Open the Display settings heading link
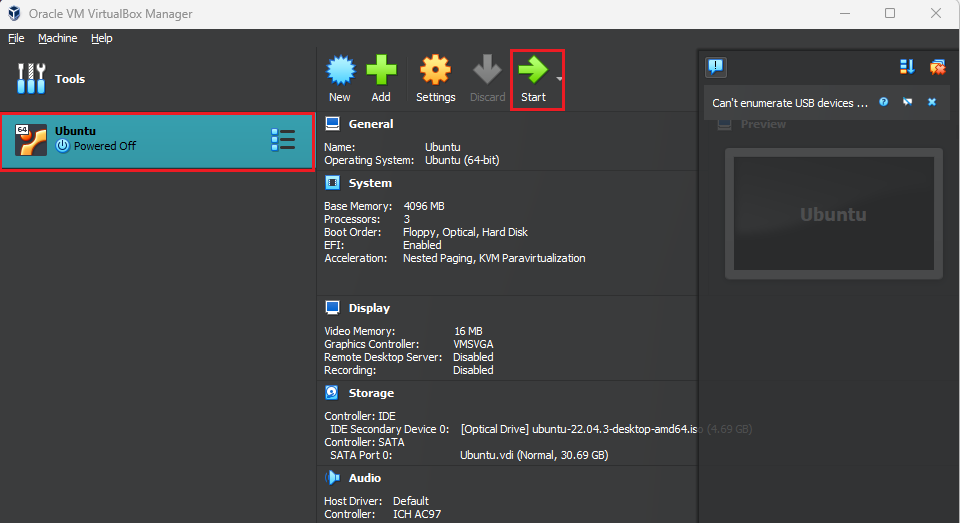 click(369, 308)
